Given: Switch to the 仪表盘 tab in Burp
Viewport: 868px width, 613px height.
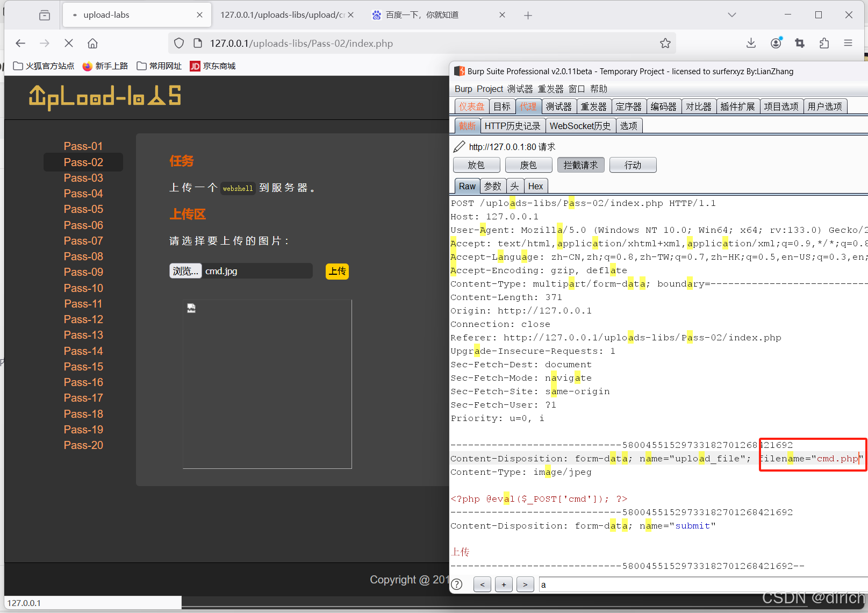Looking at the screenshot, I should 471,106.
